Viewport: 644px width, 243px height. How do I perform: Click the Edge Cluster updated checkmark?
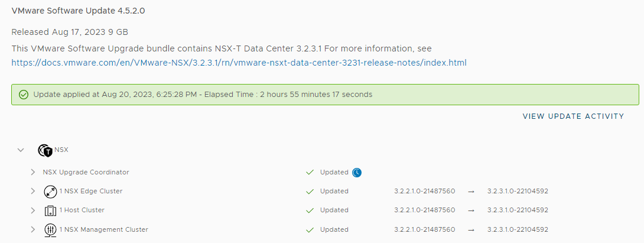[310, 192]
